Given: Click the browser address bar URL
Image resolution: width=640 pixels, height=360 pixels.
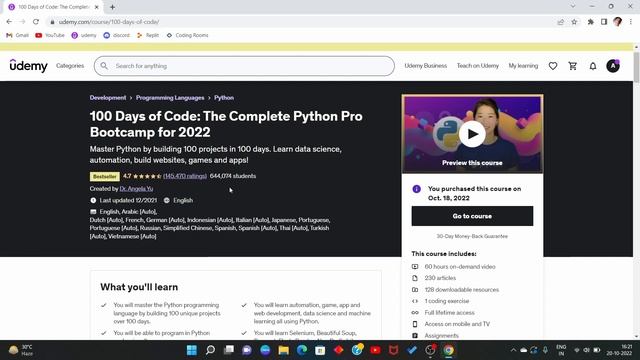Looking at the screenshot, I should click(109, 22).
